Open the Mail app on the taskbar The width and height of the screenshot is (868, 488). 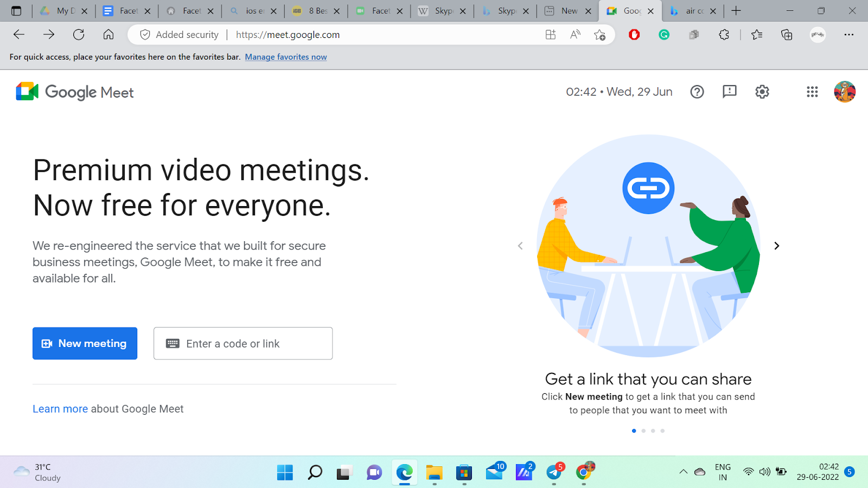tap(494, 472)
